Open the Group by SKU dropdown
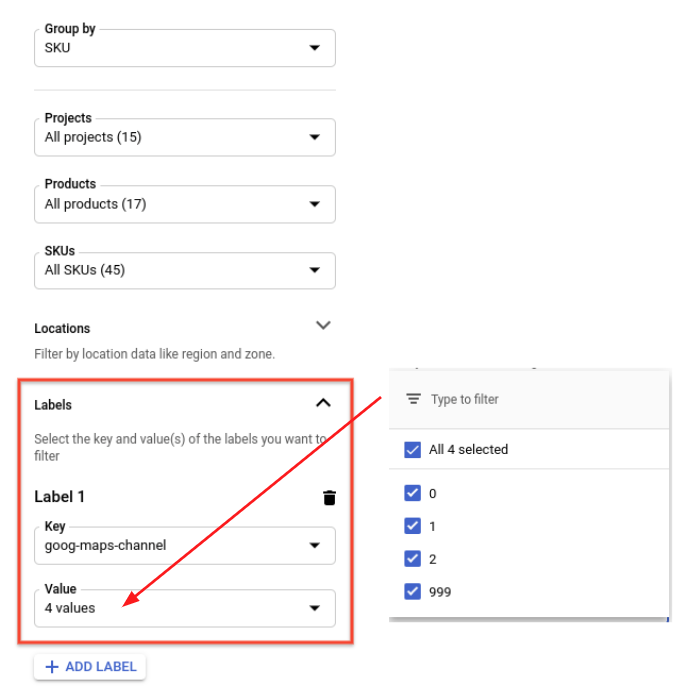Screen dimensions: 687x696 point(185,47)
